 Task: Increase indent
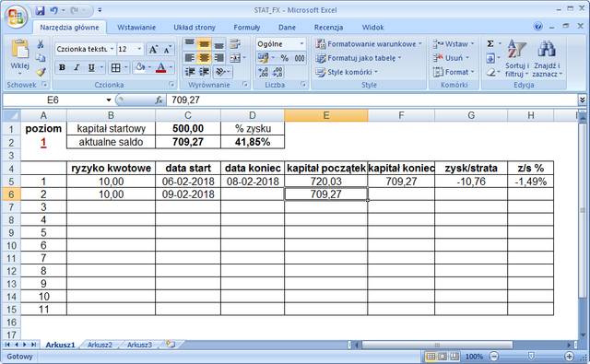coord(204,72)
